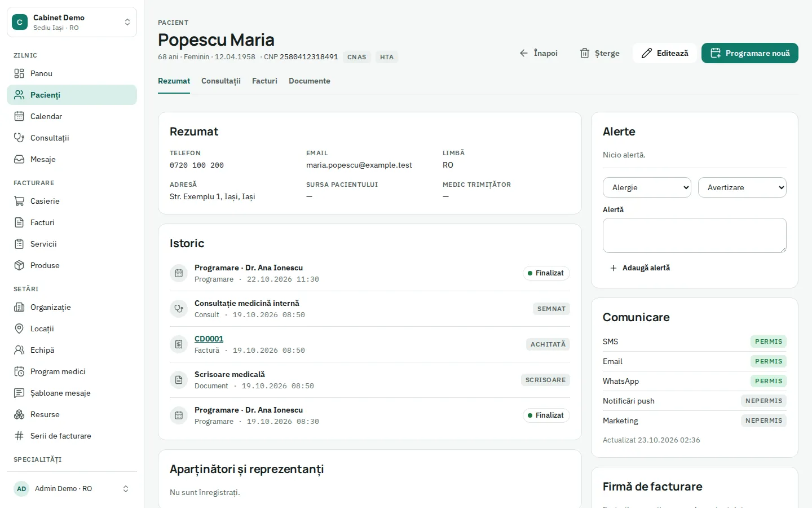Click the Șabloane mesaje icon

(x=19, y=393)
